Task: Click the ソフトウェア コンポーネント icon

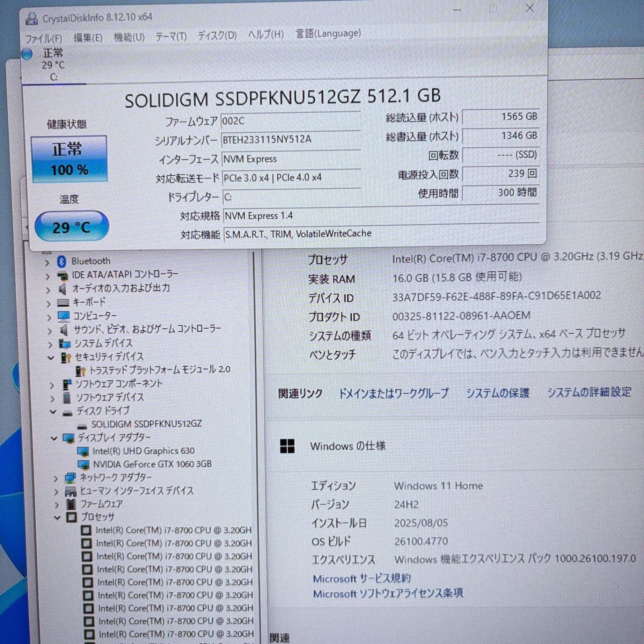Action: pyautogui.click(x=67, y=384)
